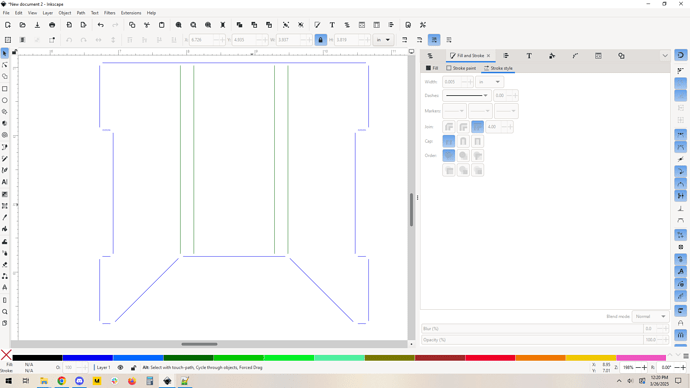
Task: Click the Save icon in the top toolbar
Action: click(x=37, y=25)
